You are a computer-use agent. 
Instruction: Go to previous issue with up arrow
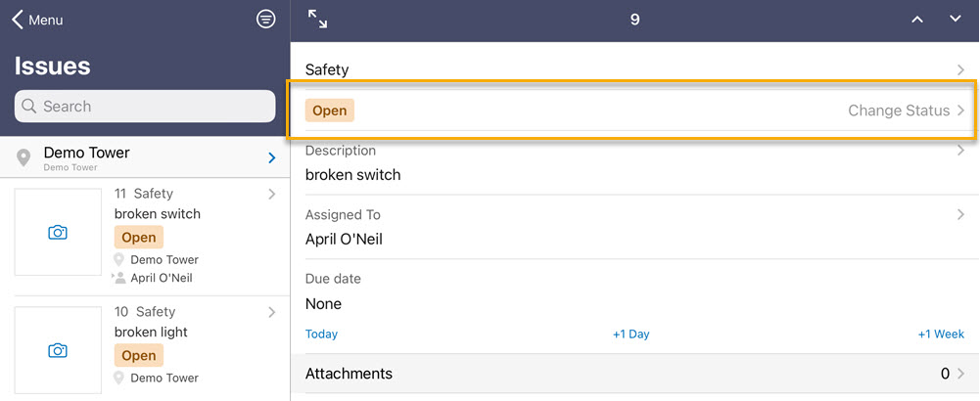917,20
